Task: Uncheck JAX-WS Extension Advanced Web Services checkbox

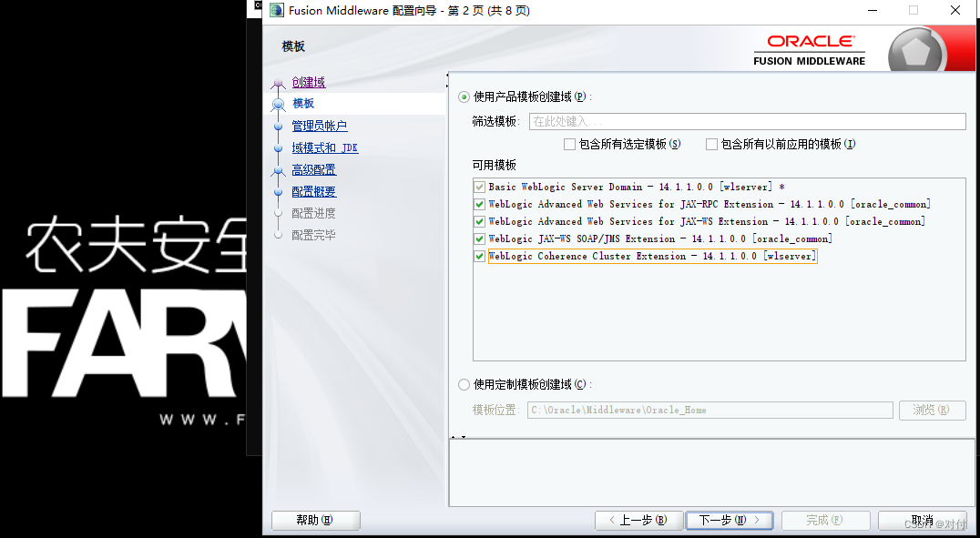Action: point(479,222)
